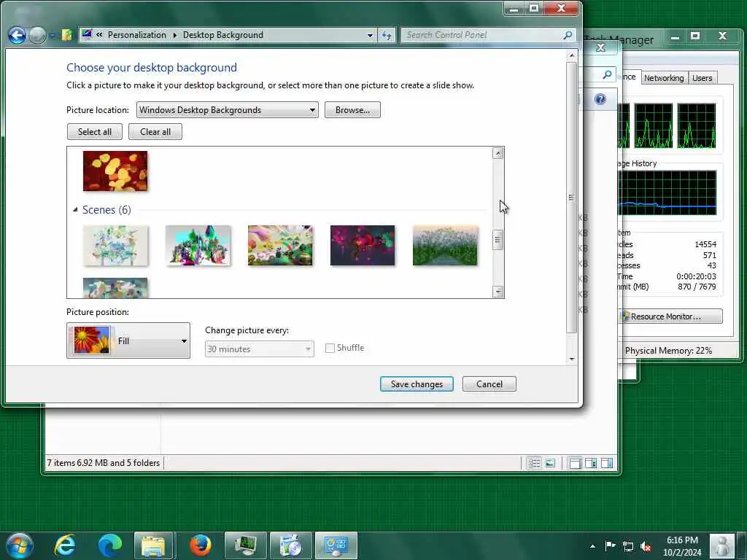Click the wallpaper list scroll down arrow
Screen dimensions: 747x560
[498, 292]
